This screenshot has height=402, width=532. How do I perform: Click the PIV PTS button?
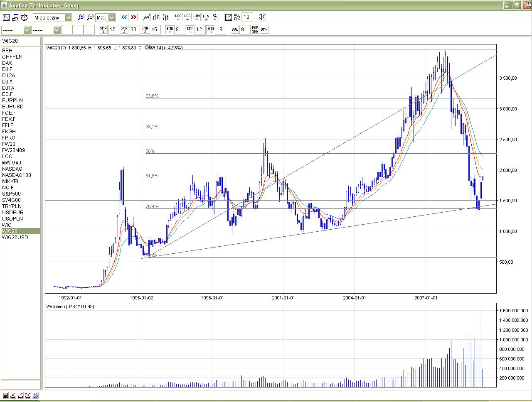[x=261, y=17]
